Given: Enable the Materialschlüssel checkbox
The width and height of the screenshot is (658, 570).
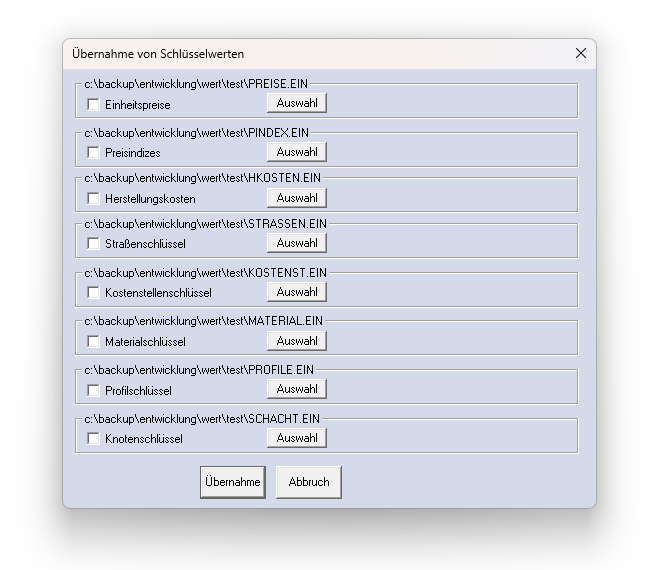Looking at the screenshot, I should click(x=94, y=342).
